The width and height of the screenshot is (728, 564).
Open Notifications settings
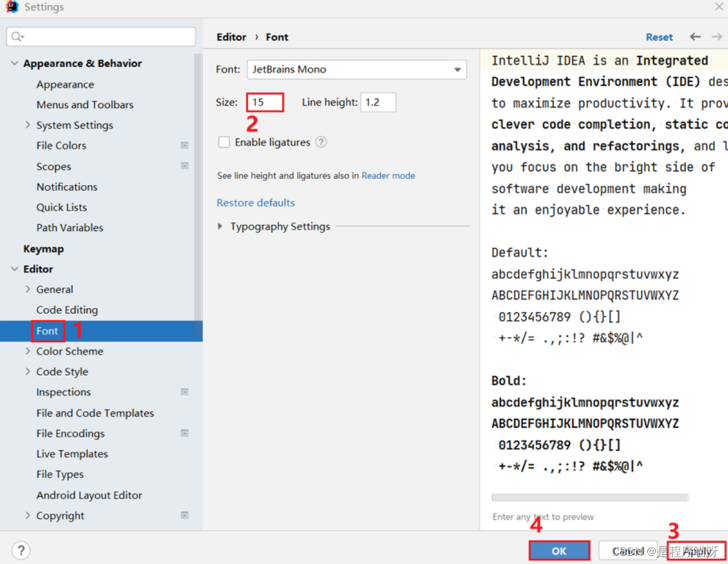tap(67, 187)
